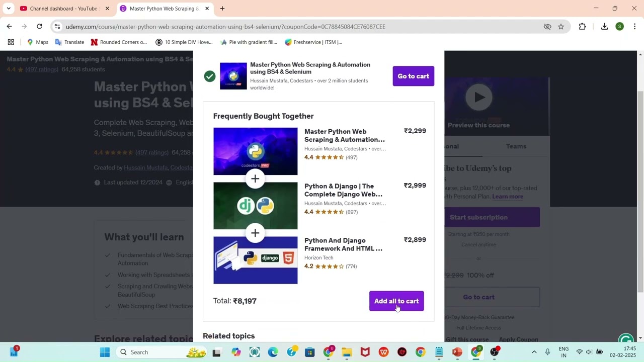Click the added course thumbnail at popup top
Viewport: 644px width, 362px height.
233,76
